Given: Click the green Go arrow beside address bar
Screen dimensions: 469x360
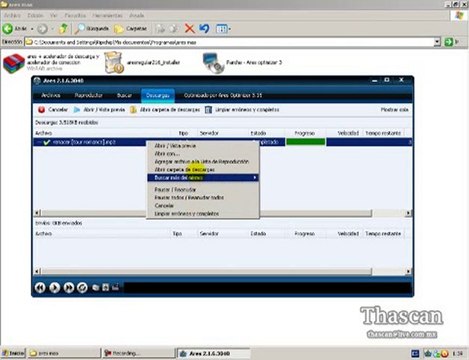Looking at the screenshot, I should pos(449,42).
